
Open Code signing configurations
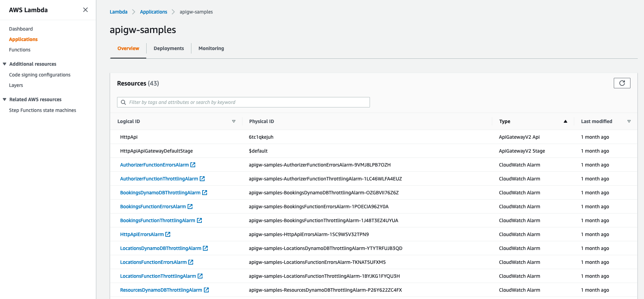click(x=40, y=75)
